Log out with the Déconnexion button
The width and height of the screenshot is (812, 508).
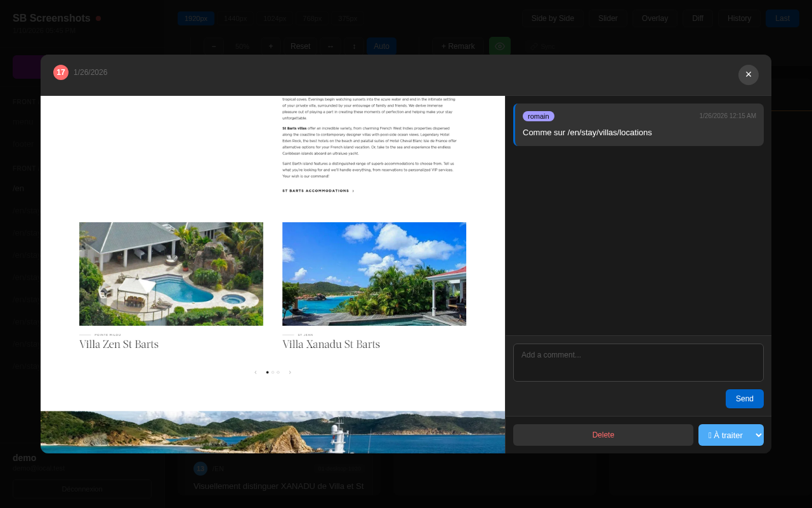[x=82, y=489]
